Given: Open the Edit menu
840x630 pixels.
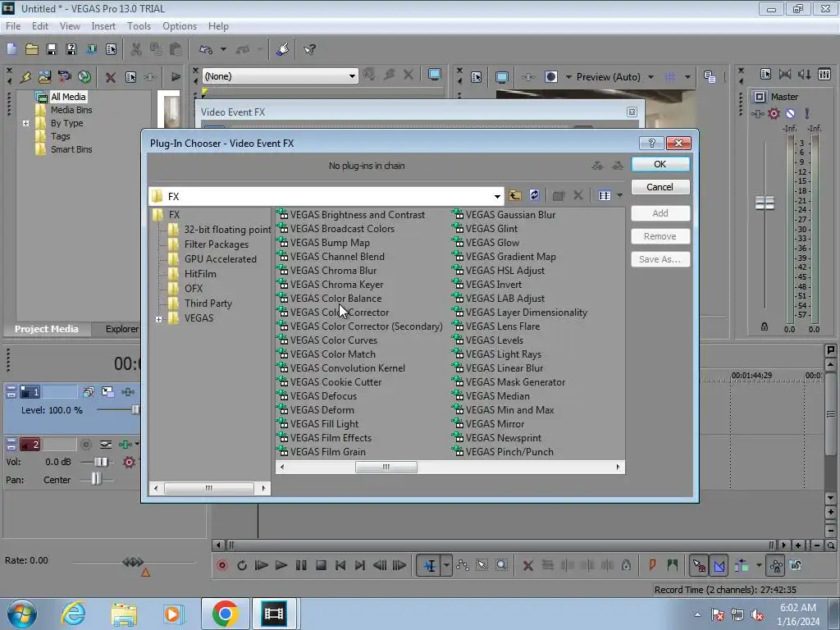Looking at the screenshot, I should [x=40, y=25].
